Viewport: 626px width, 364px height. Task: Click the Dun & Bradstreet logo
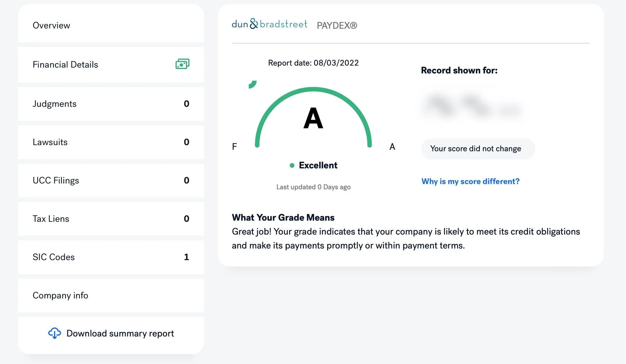pyautogui.click(x=269, y=24)
